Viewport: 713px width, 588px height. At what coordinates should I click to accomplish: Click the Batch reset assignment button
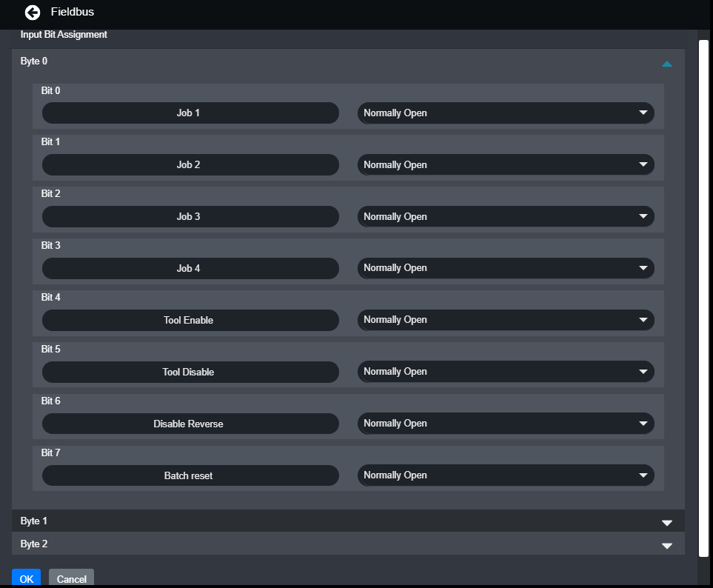point(190,475)
